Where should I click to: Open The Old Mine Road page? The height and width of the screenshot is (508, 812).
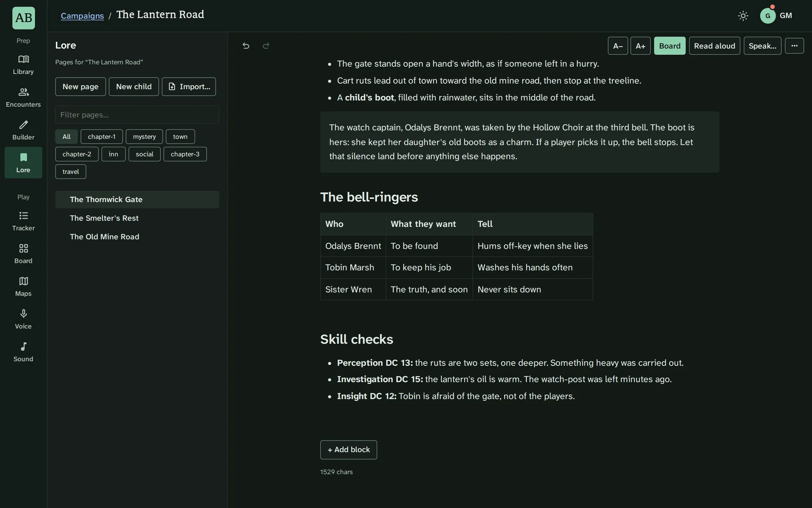[137, 237]
